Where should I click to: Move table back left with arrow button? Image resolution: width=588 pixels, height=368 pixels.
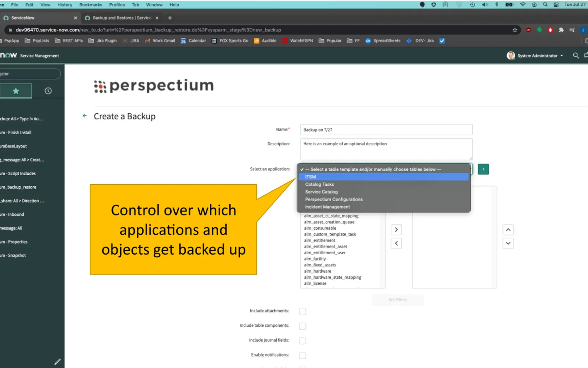(396, 243)
